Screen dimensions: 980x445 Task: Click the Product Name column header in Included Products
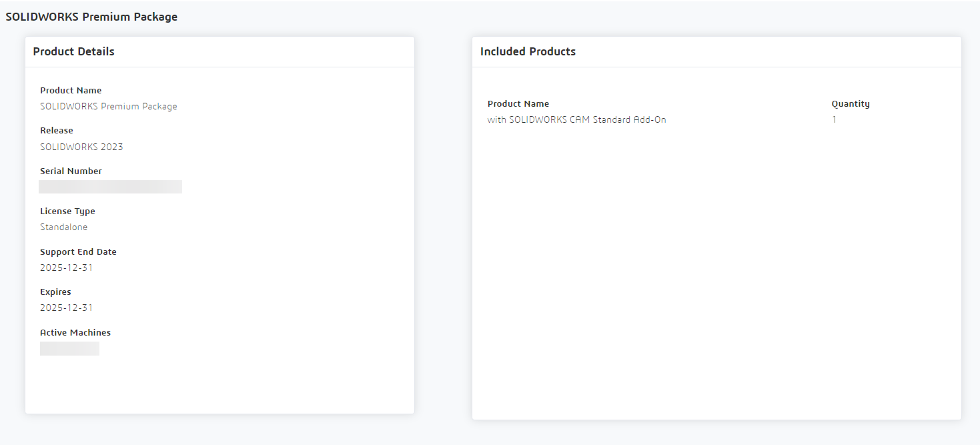point(518,104)
